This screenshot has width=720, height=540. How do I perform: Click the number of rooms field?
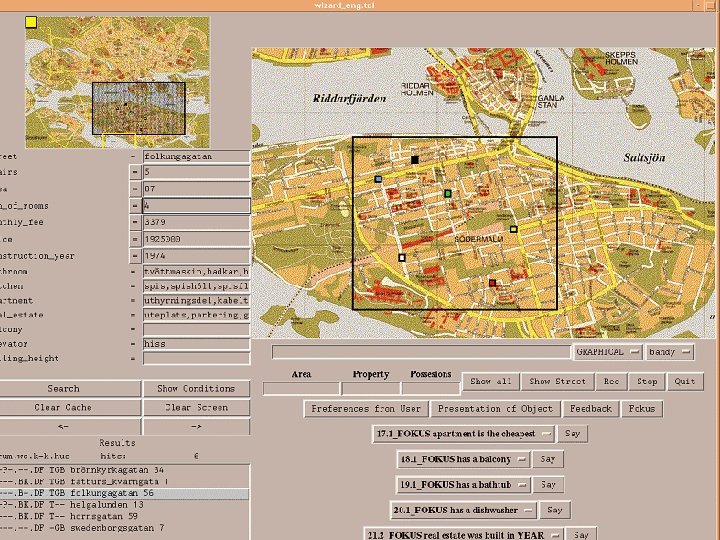pos(197,206)
